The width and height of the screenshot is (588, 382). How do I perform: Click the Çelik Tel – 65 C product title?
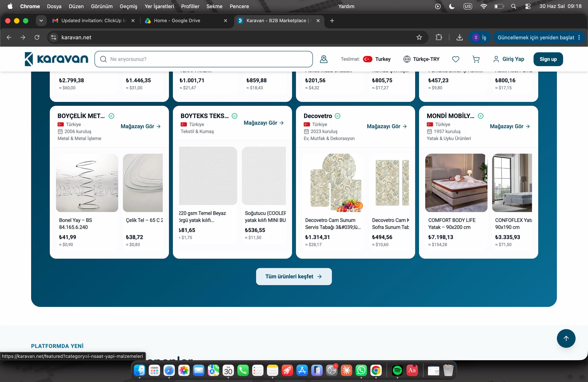click(x=144, y=220)
